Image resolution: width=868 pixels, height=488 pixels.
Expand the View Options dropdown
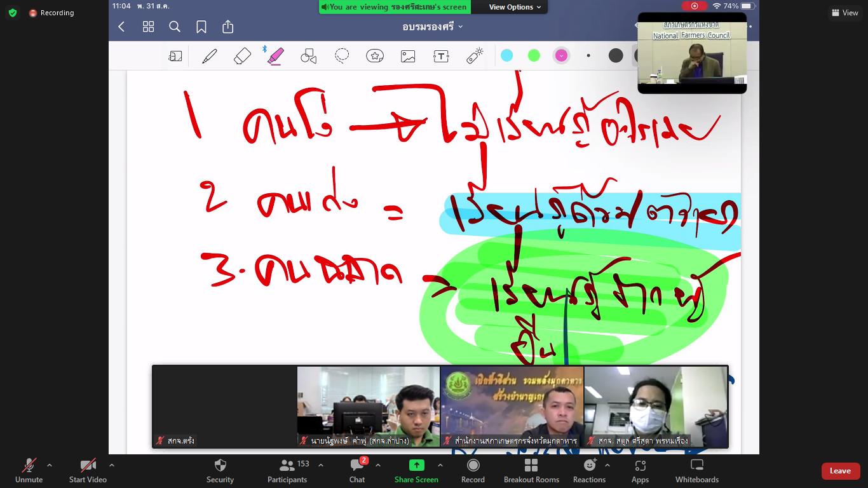tap(515, 7)
